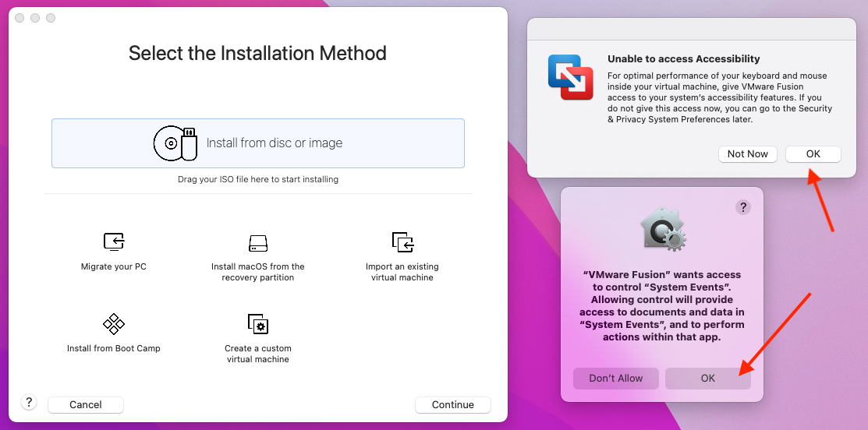Click the 'Drag your ISO file here' text
This screenshot has width=868, height=430.
pos(258,179)
